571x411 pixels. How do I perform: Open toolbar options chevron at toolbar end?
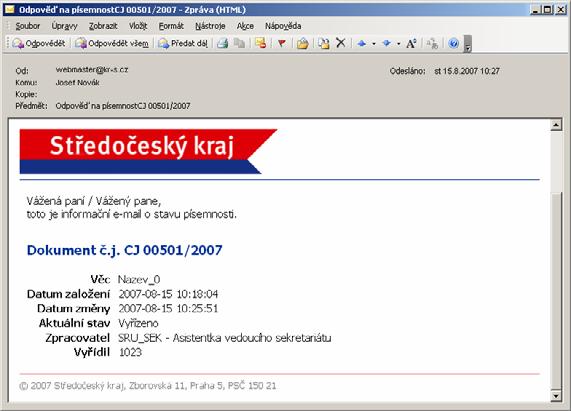point(468,44)
